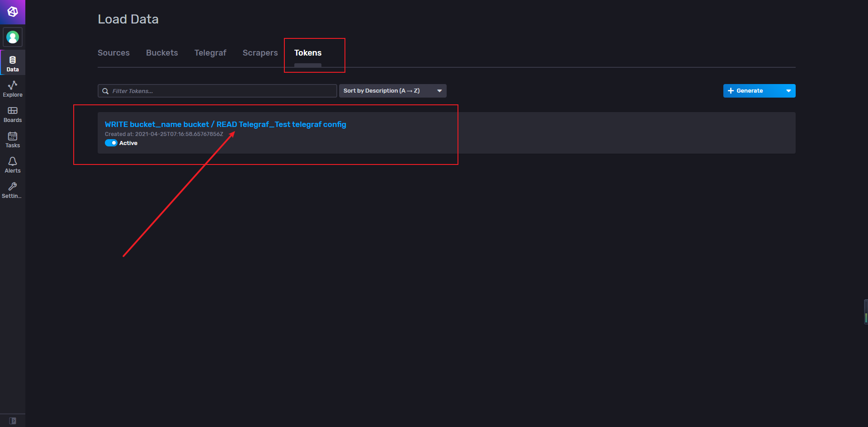Screen dimensions: 868x427
Task: Expand the collapsed sidebar navigation
Action: click(x=13, y=421)
